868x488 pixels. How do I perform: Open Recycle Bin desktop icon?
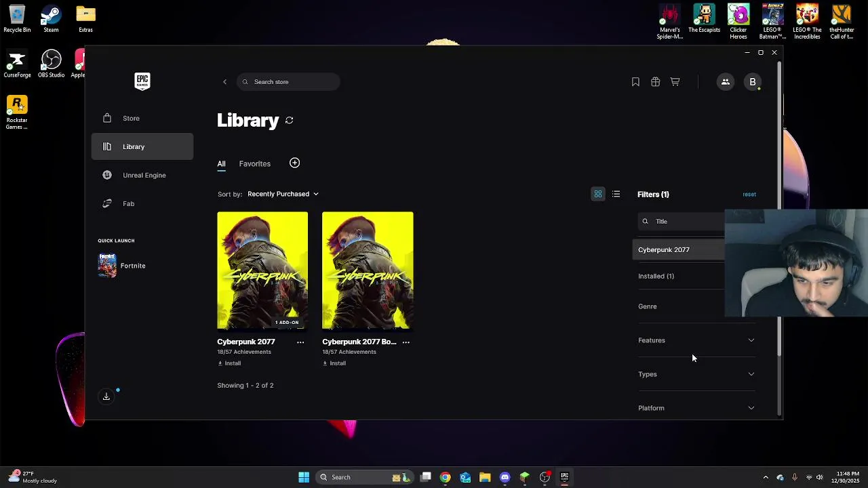point(17,19)
